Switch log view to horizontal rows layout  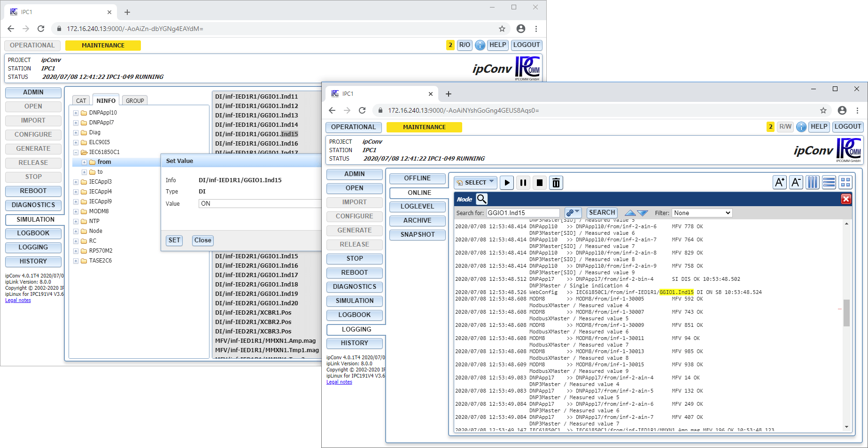(x=829, y=182)
